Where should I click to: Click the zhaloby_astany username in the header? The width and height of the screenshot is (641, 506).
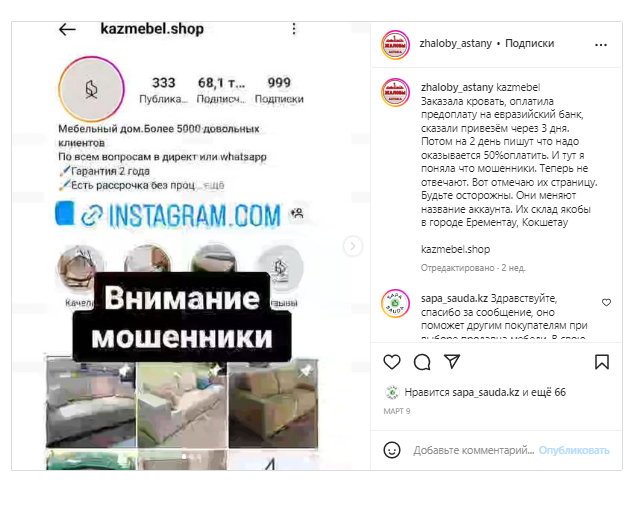coord(455,43)
